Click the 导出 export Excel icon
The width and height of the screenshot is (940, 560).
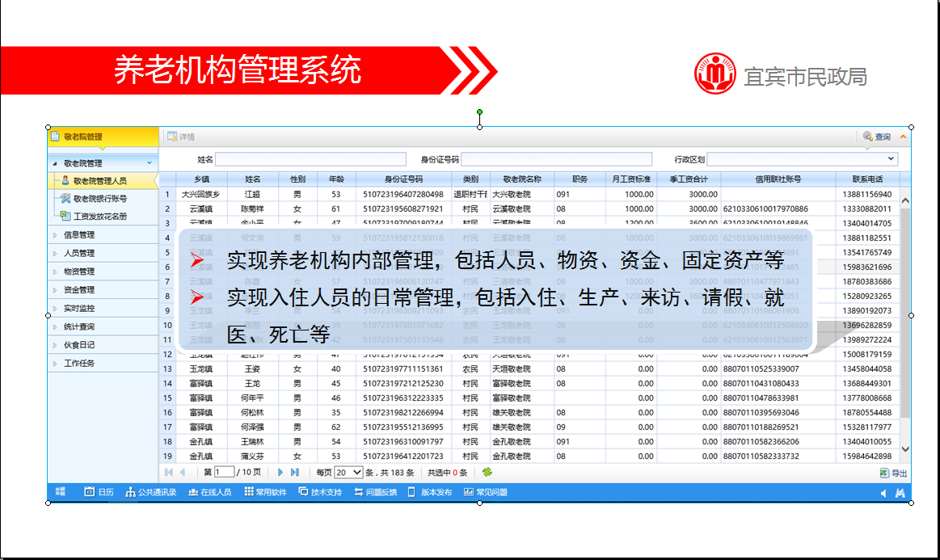click(x=885, y=474)
